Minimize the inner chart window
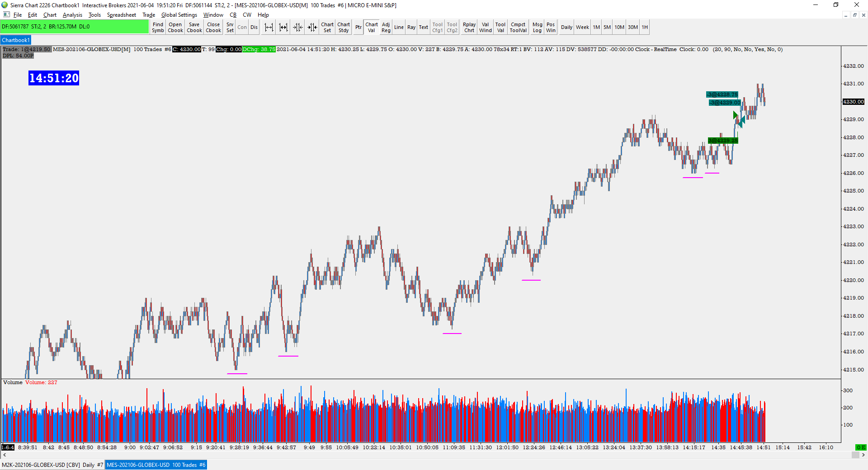Screen dimensions: 868x470 [845, 15]
